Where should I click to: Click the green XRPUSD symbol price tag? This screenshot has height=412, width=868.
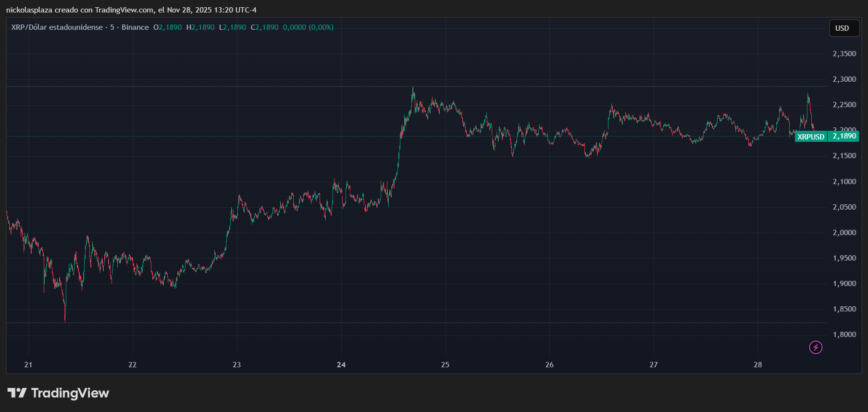click(x=810, y=137)
